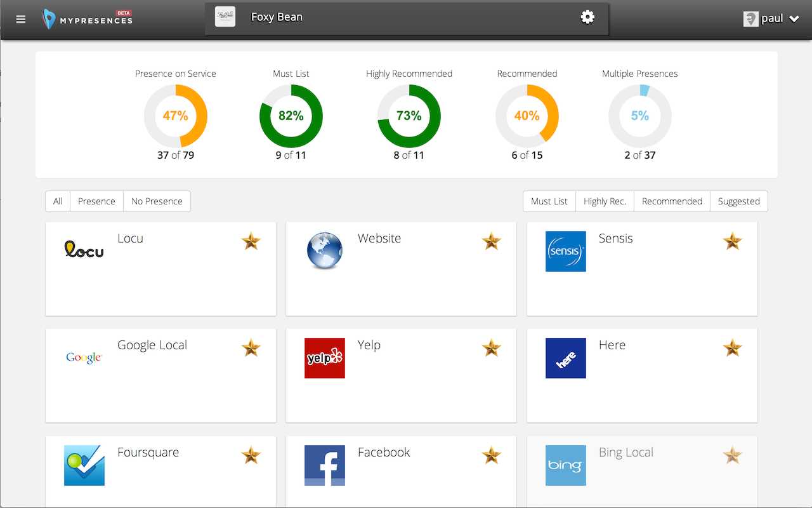The height and width of the screenshot is (508, 812).
Task: Click the Recommended 40% donut chart
Action: point(527,116)
